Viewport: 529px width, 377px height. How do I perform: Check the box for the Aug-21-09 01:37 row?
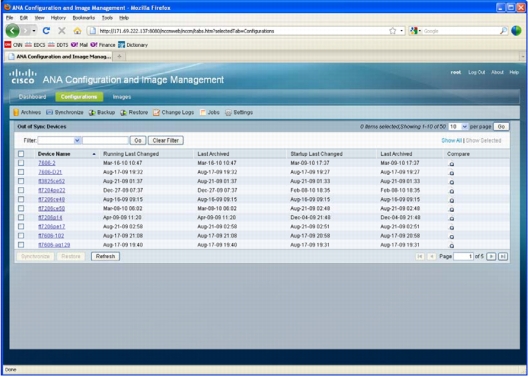[21, 181]
